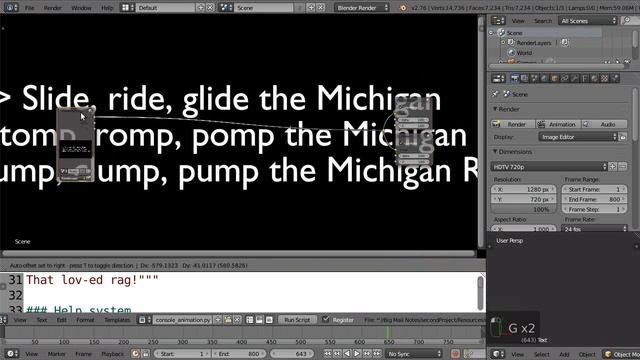
Task: Open the No Sync playback dropdown
Action: click(414, 353)
